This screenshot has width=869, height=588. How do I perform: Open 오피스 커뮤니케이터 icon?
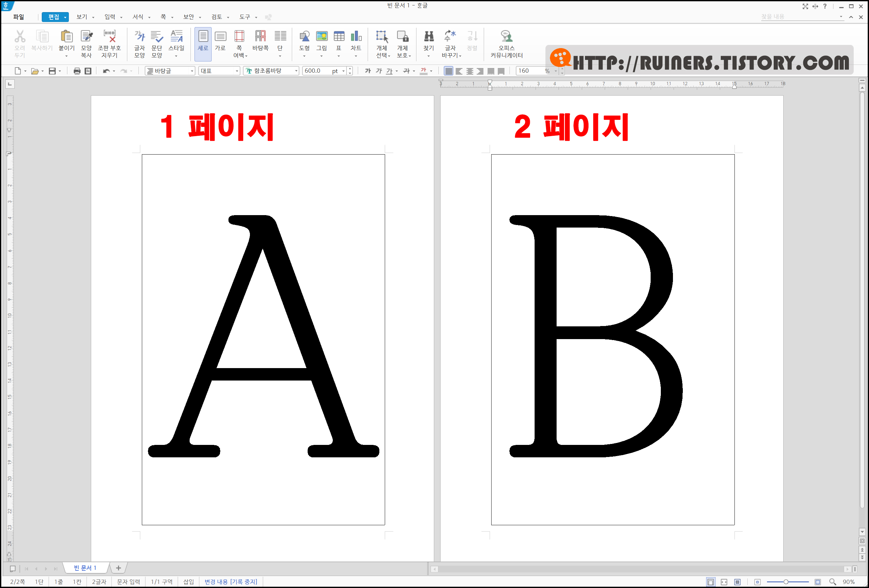click(506, 37)
